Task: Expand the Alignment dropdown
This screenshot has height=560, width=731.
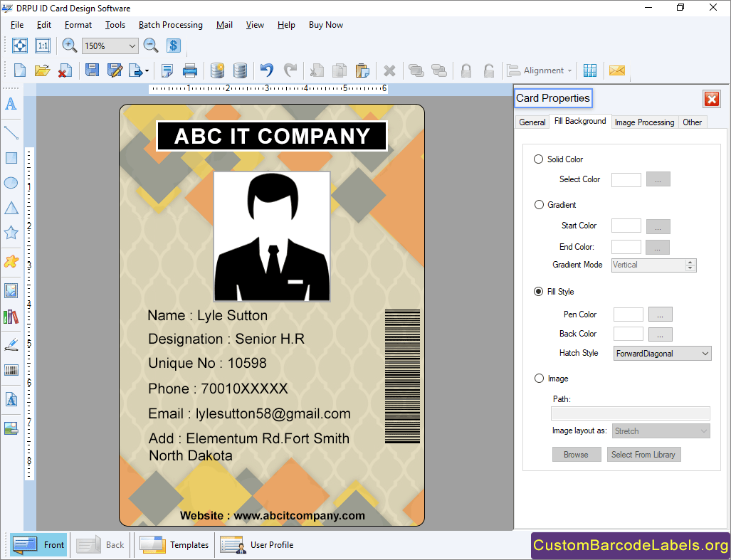Action: pyautogui.click(x=540, y=70)
